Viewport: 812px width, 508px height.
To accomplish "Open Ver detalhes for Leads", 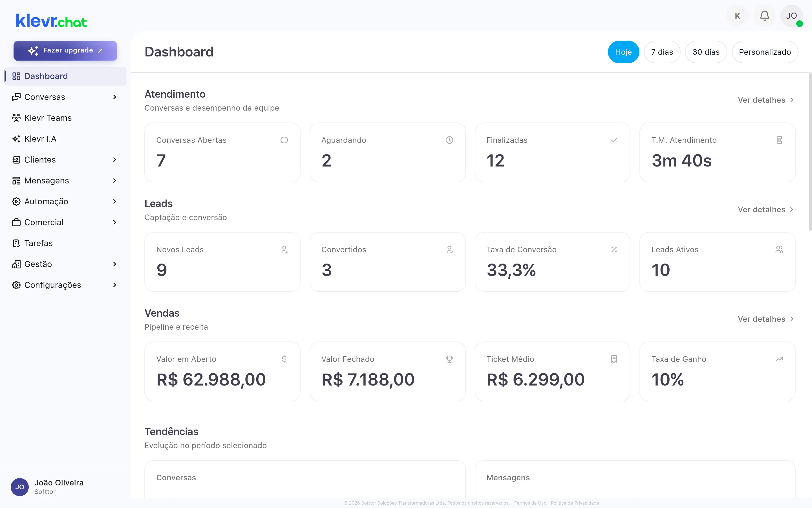I will click(765, 210).
